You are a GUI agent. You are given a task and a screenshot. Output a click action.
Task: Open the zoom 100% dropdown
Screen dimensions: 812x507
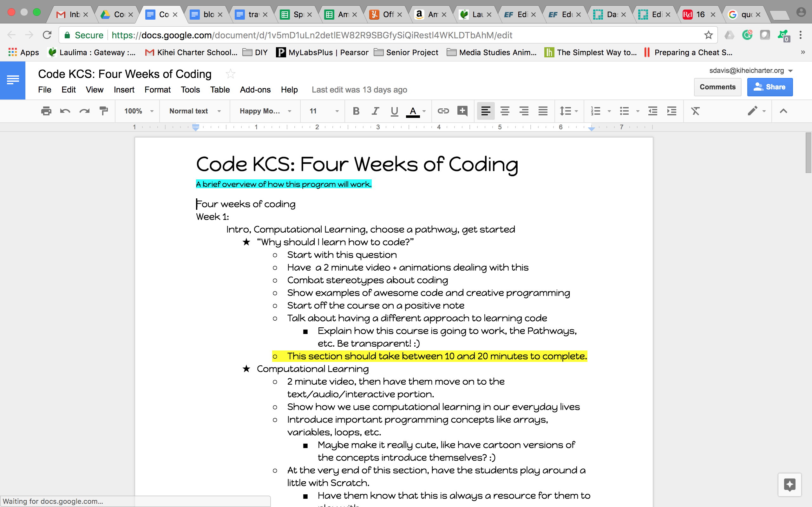click(x=139, y=111)
